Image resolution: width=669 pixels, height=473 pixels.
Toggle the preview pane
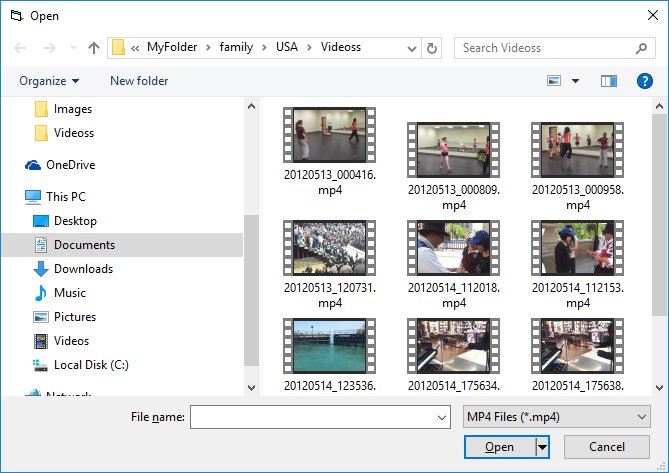click(609, 81)
